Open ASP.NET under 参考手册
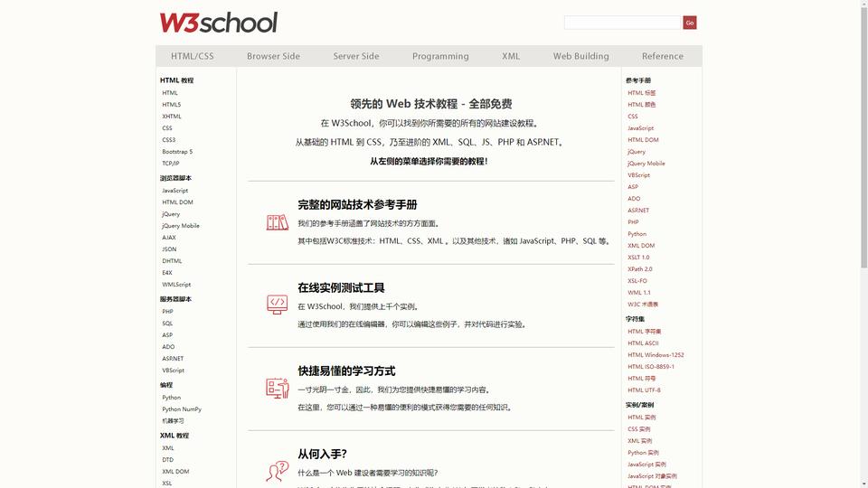 point(638,211)
